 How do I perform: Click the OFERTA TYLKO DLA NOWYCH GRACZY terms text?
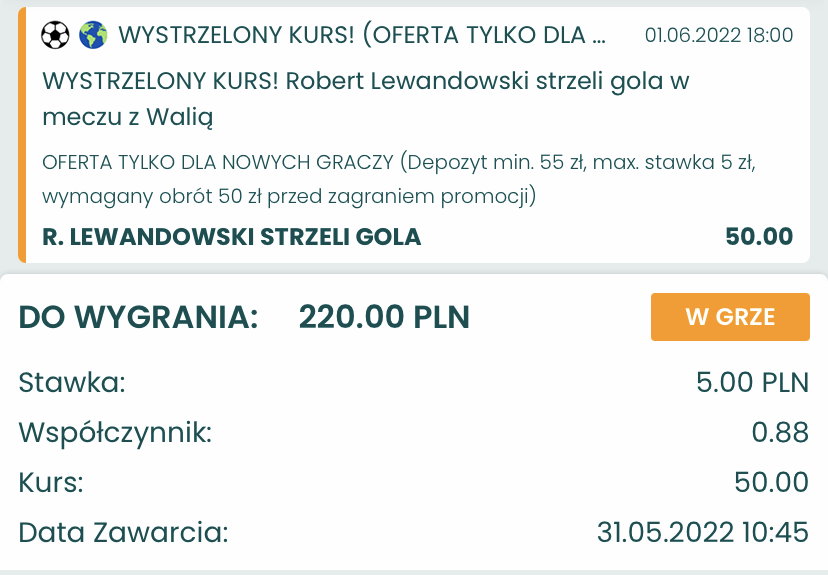[399, 179]
